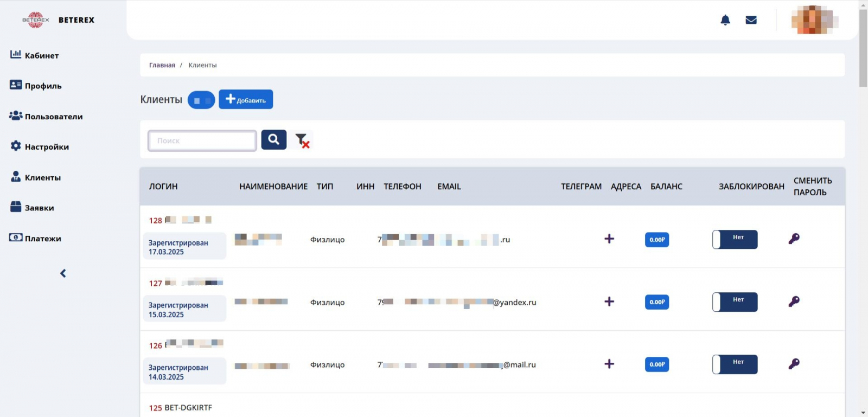Click client login number 128
This screenshot has width=868, height=417.
[156, 221]
